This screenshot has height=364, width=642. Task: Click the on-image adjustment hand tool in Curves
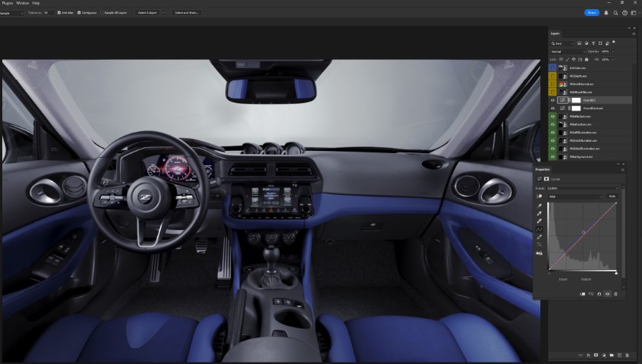[540, 196]
